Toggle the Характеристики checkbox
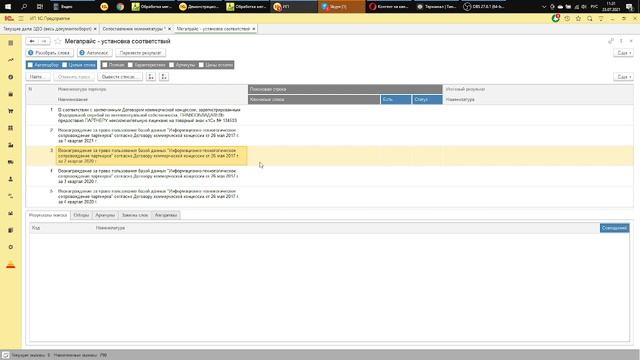The image size is (640, 360). [x=130, y=65]
